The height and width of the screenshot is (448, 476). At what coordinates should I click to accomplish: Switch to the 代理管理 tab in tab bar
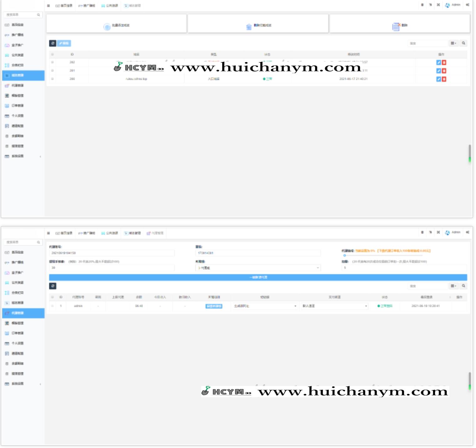(155, 233)
